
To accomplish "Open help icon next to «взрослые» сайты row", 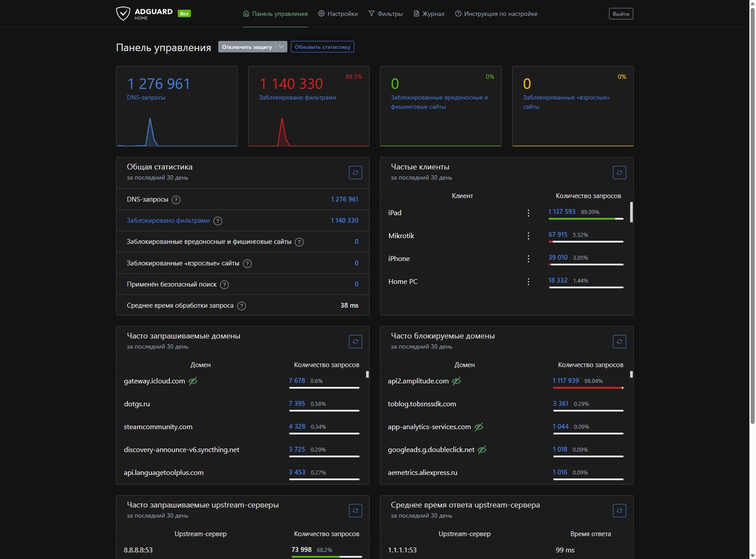I will 247,264.
